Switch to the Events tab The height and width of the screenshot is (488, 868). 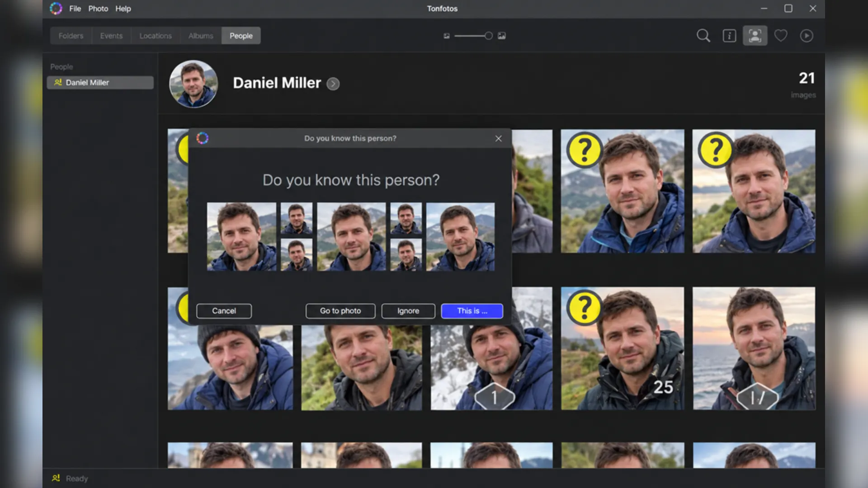pyautogui.click(x=111, y=36)
